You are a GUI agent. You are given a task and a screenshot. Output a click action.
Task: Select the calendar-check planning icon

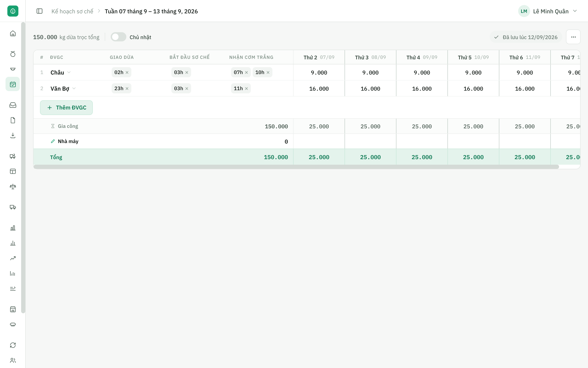click(x=13, y=84)
